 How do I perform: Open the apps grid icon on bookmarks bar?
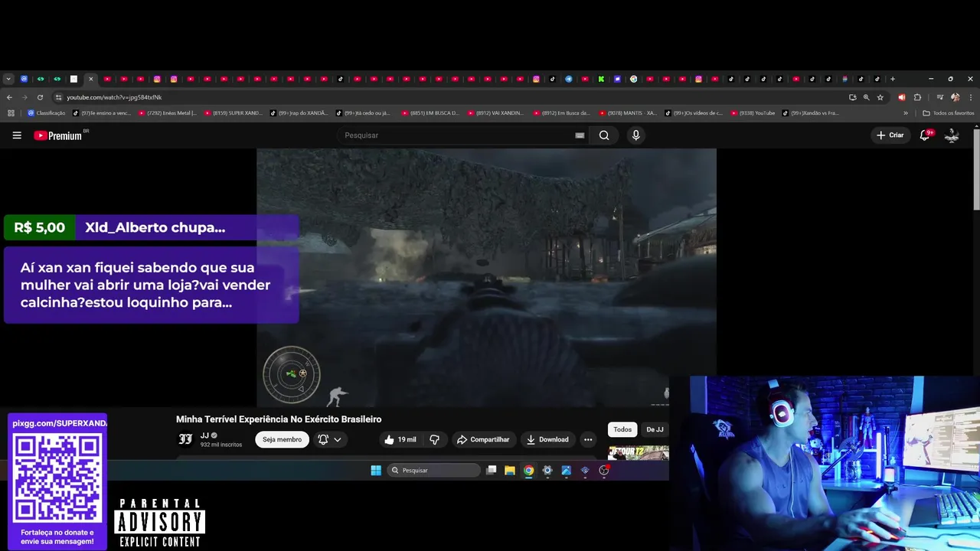click(11, 113)
